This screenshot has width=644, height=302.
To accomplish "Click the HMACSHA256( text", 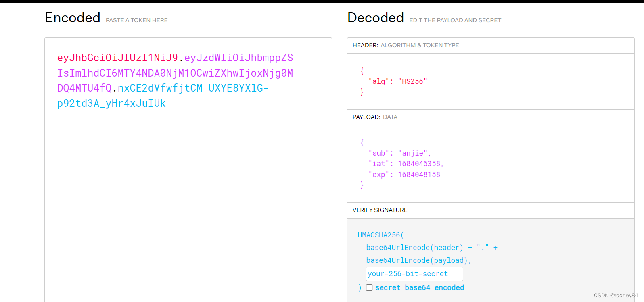I will click(x=381, y=235).
